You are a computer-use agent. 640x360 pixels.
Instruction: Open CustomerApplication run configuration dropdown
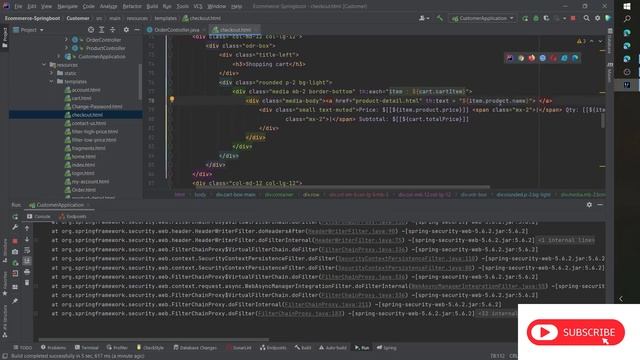482,18
